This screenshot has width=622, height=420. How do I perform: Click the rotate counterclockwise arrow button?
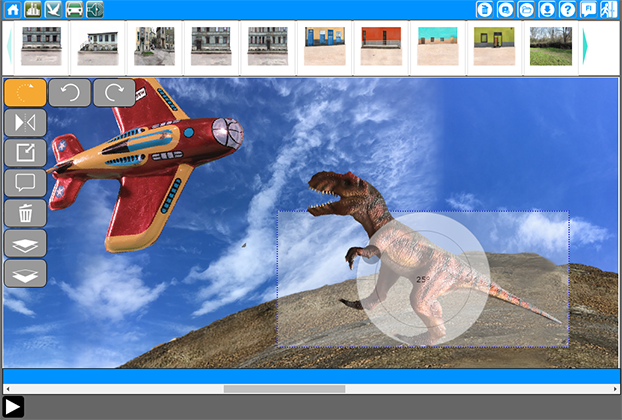point(70,93)
